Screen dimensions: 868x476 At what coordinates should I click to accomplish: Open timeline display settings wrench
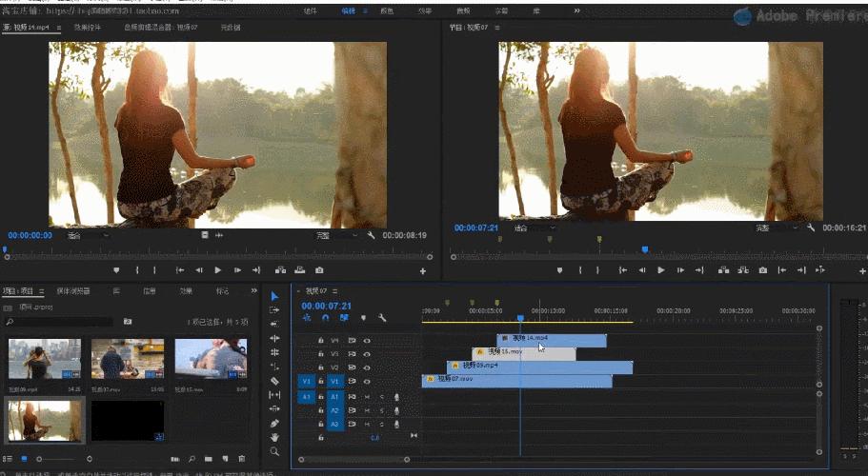(382, 318)
